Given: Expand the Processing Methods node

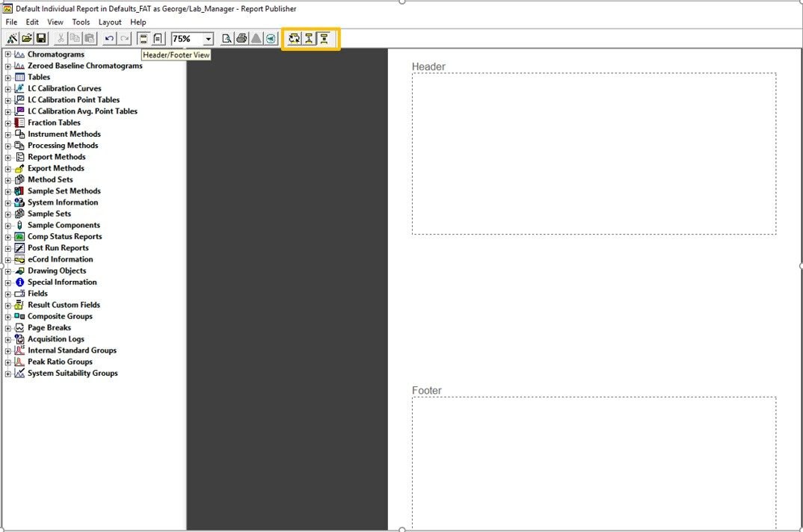Looking at the screenshot, I should pos(7,146).
